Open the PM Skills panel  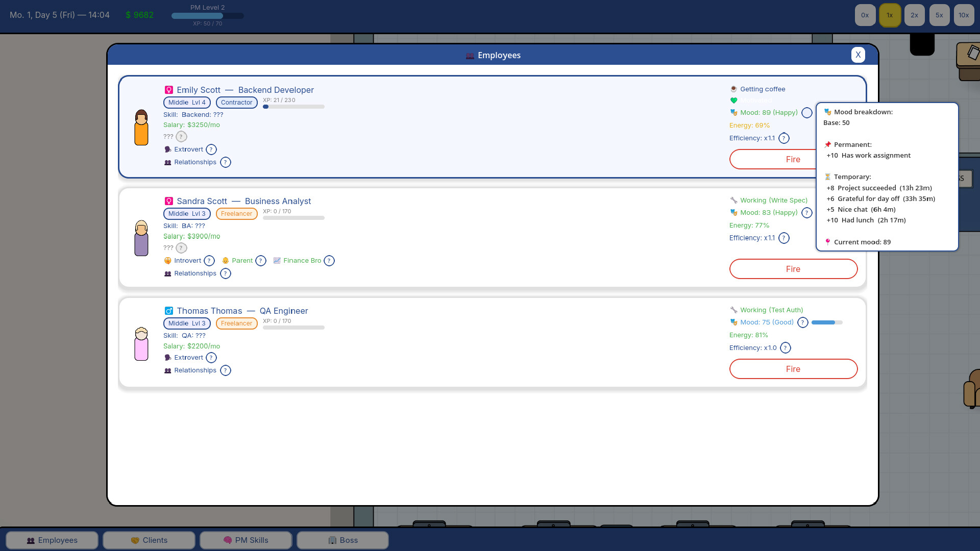click(x=246, y=540)
